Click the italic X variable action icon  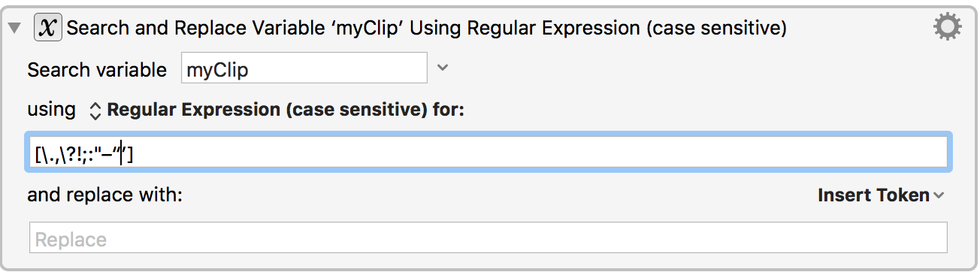[47, 29]
